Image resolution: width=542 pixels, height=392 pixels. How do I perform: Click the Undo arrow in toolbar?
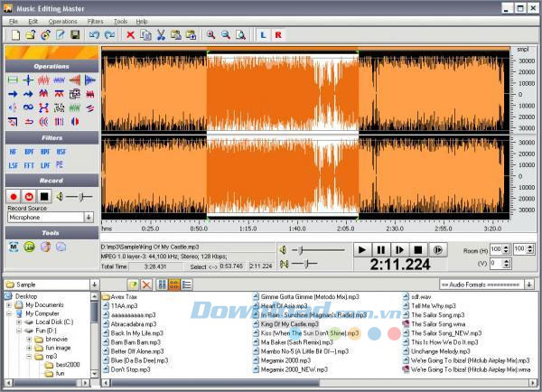[94, 35]
